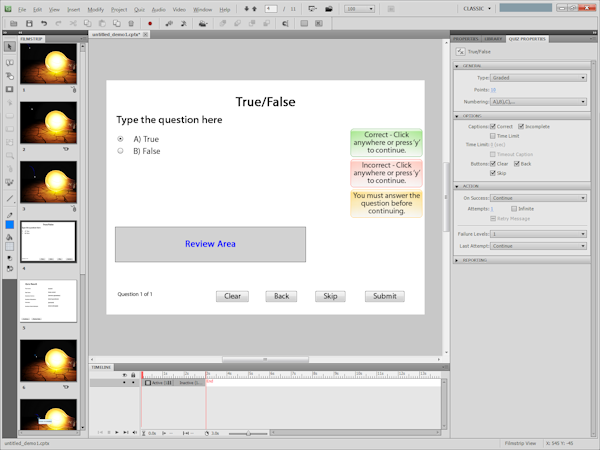Image resolution: width=600 pixels, height=450 pixels.
Task: Pick the eyedropper tool in left toolbar
Action: 10,213
